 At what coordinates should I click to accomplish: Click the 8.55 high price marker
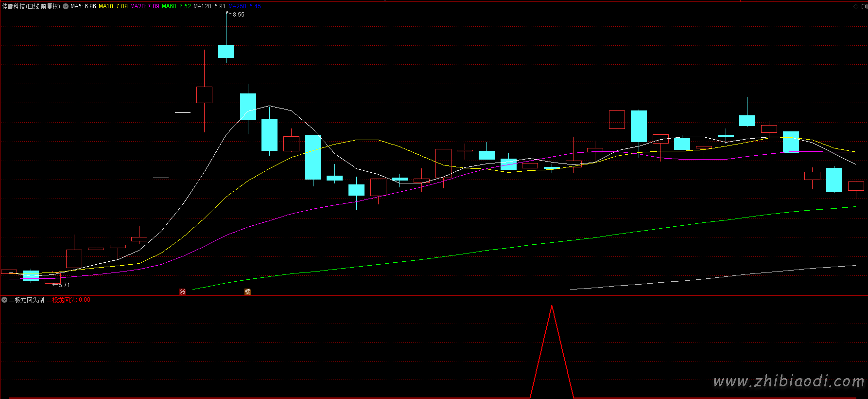[238, 15]
